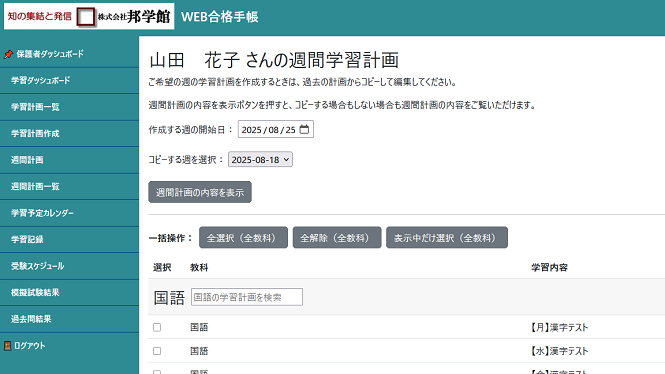Click the 邦学館 company logo
Screen dimensions: 665x374
pyautogui.click(x=89, y=17)
